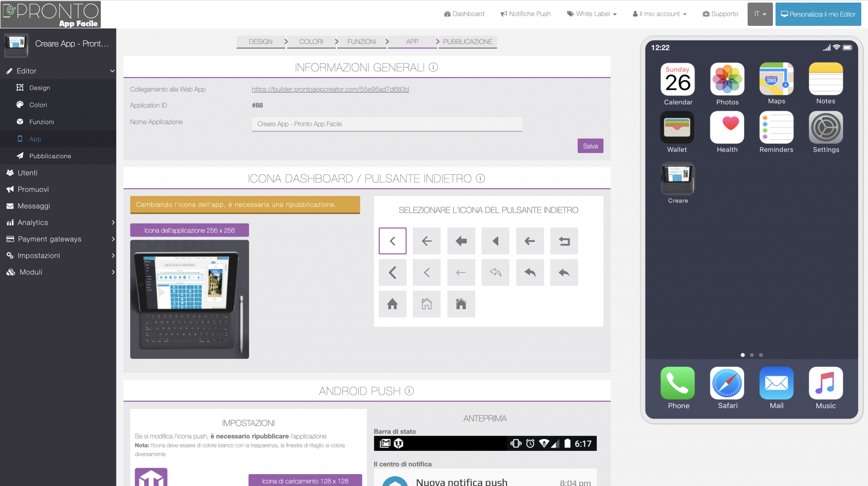Select the solid leftward arrow back icon
This screenshot has width=868, height=486.
point(461,241)
